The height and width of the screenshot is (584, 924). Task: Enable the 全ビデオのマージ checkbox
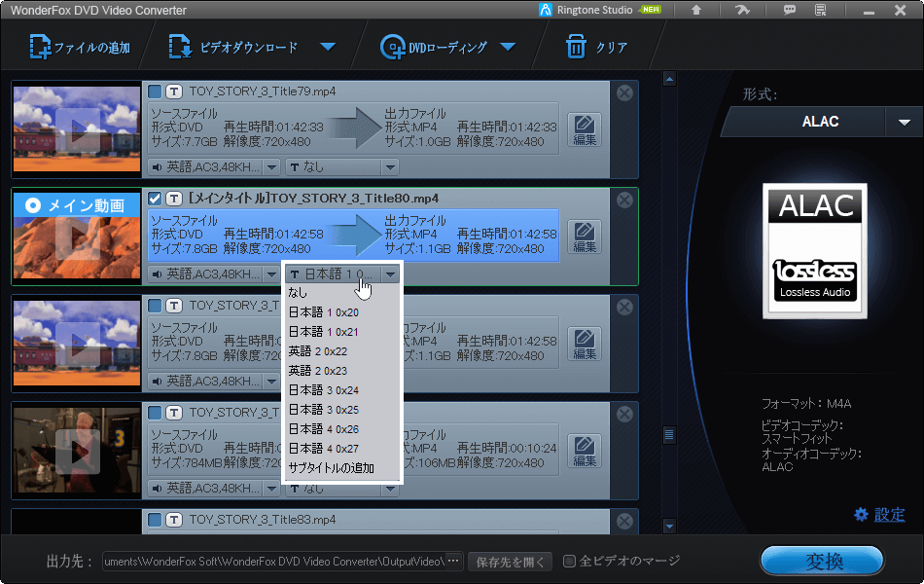(569, 561)
